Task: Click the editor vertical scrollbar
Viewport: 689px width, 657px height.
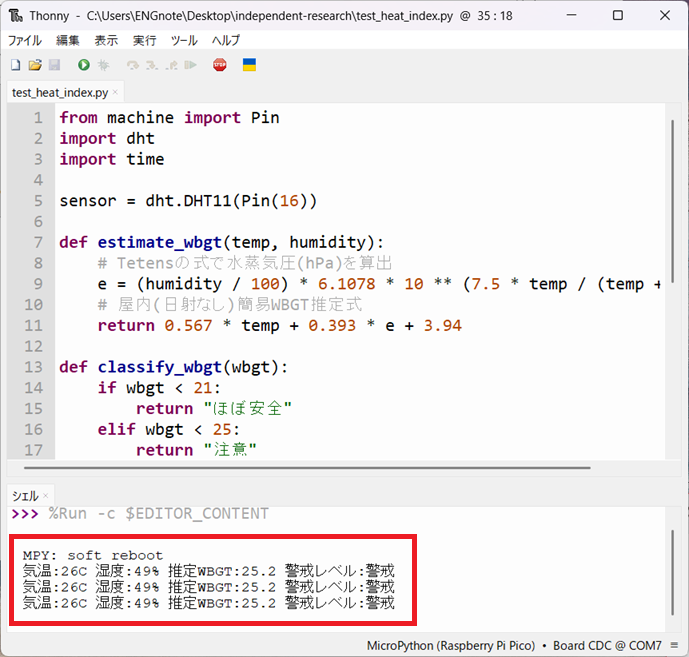Action: (672, 202)
